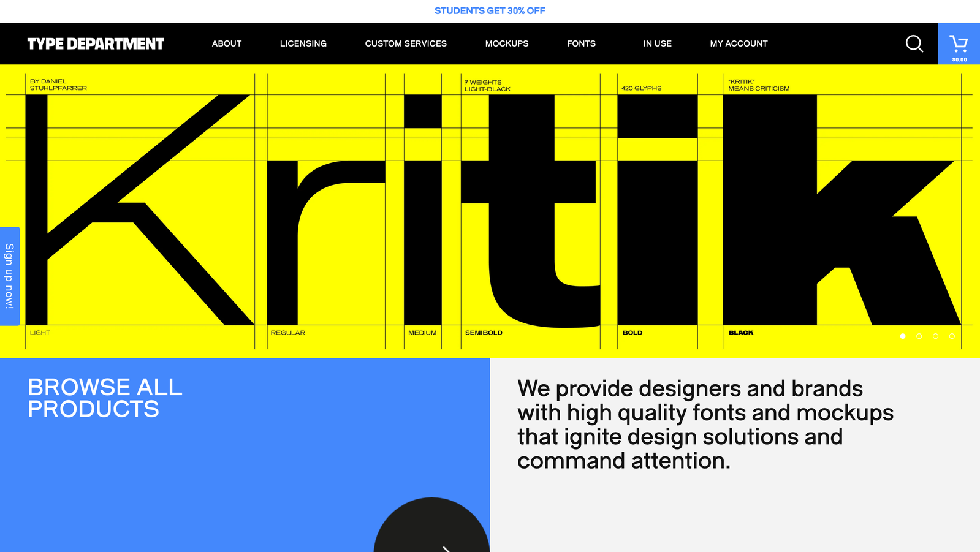The height and width of the screenshot is (552, 980).
Task: Click the 'Black' weight label
Action: coord(741,333)
